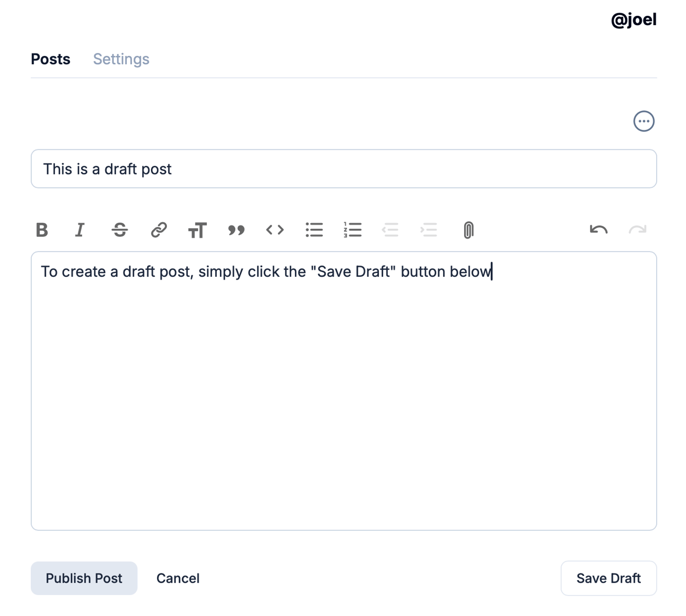
Task: Toggle strikethrough text formatting
Action: coord(120,230)
